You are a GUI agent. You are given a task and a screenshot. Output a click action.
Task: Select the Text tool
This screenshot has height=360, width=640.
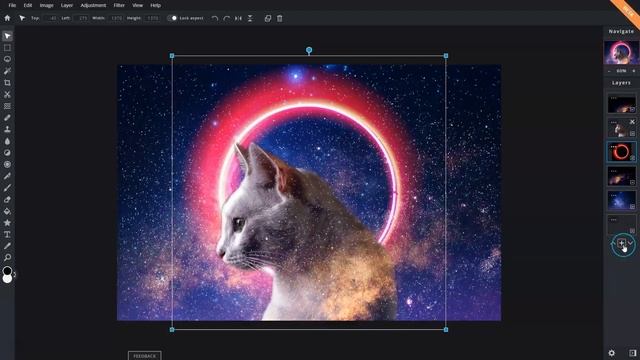point(7,234)
